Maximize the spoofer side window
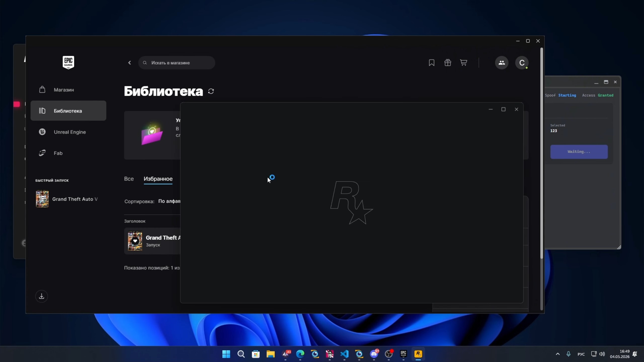 click(606, 82)
